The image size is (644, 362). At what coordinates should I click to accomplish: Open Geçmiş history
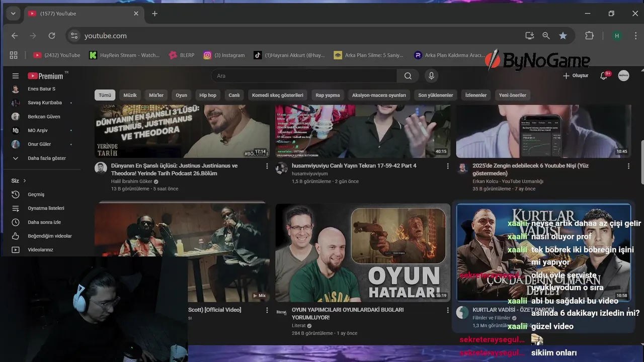(36, 195)
